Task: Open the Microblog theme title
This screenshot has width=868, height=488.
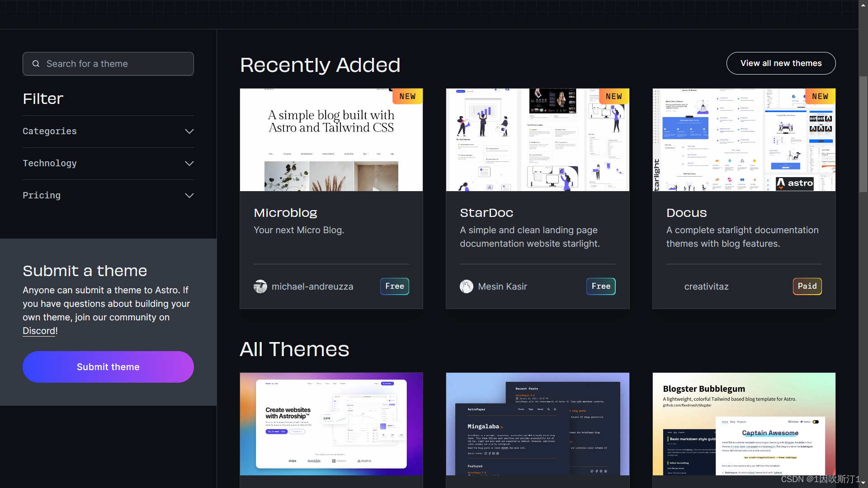Action: 285,212
